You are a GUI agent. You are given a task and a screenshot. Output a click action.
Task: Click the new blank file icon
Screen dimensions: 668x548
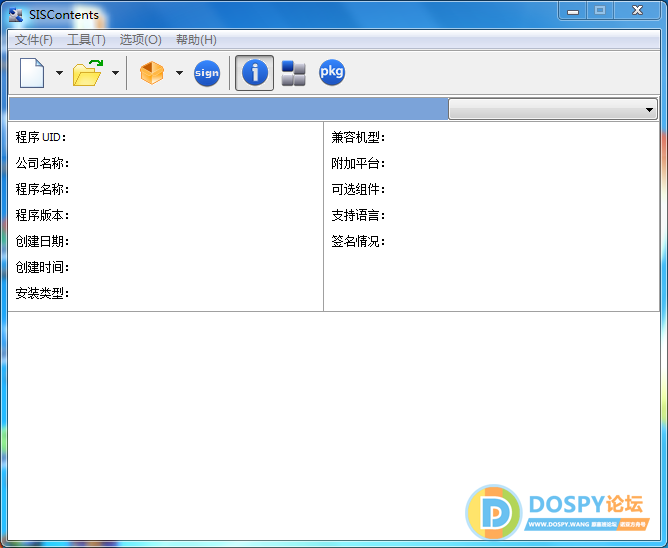(x=32, y=73)
